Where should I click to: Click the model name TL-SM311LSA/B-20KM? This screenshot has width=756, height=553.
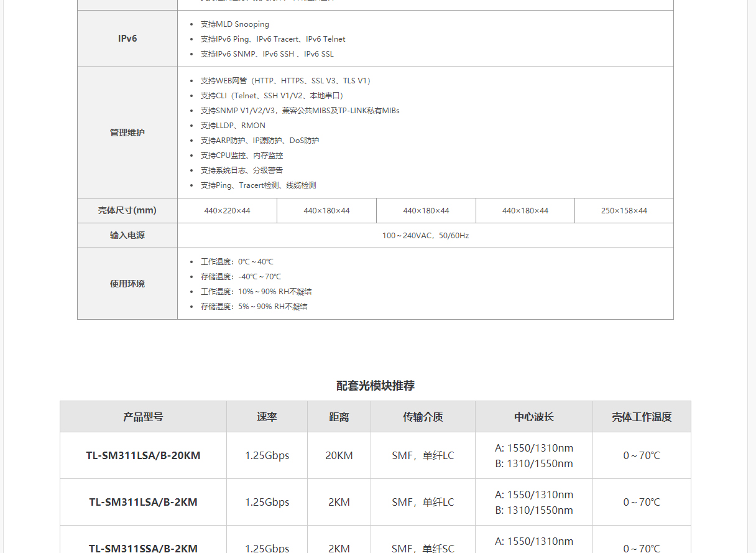click(x=143, y=455)
